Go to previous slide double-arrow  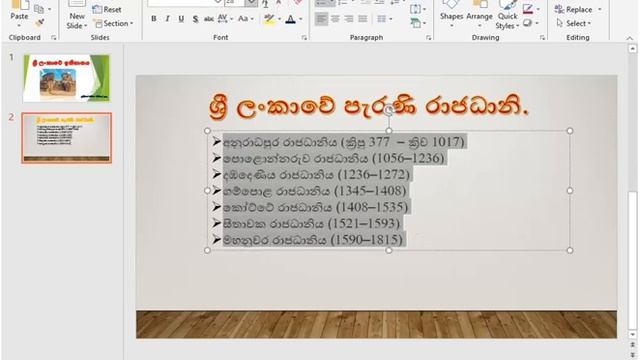click(x=633, y=345)
